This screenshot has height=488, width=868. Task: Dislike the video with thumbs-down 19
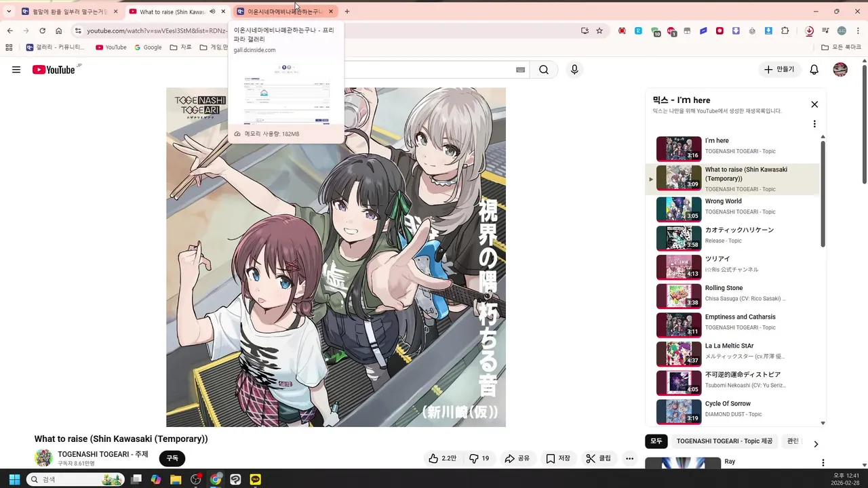479,459
